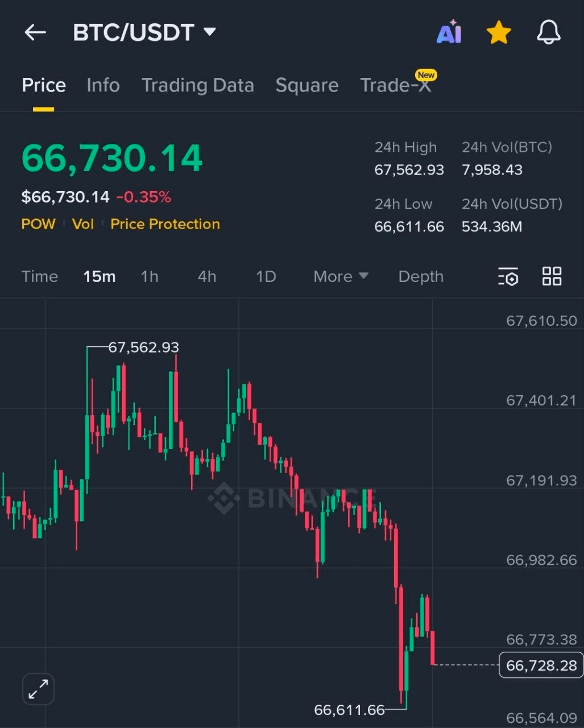Open the More intervals dropdown

pyautogui.click(x=341, y=276)
